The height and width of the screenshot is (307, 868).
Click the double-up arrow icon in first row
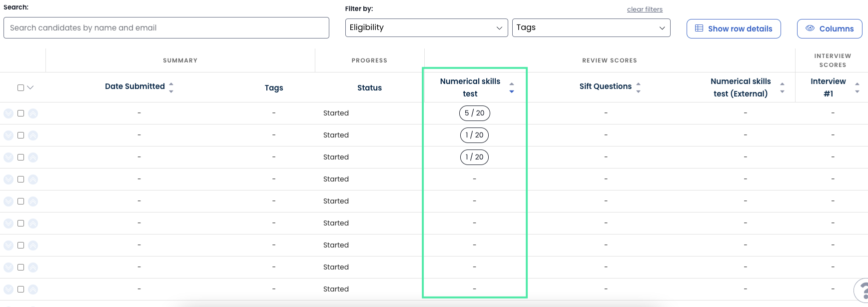(33, 113)
